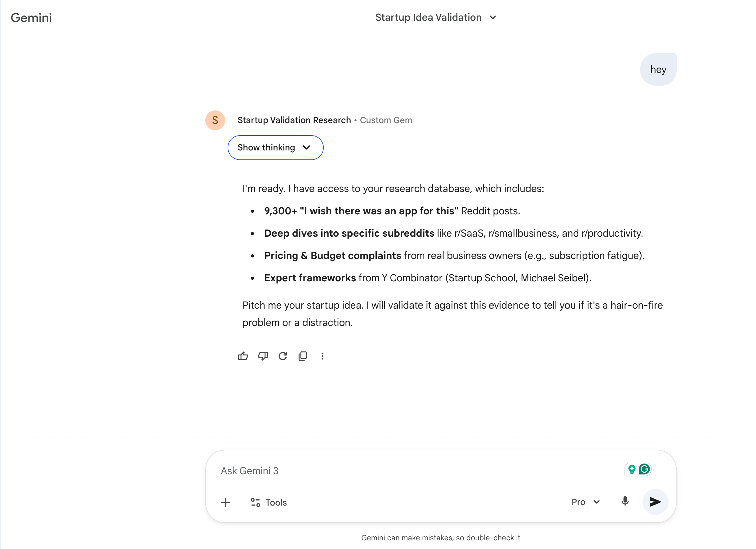Viewport: 756px width, 549px height.
Task: Click the plus attachment icon
Action: pos(226,502)
